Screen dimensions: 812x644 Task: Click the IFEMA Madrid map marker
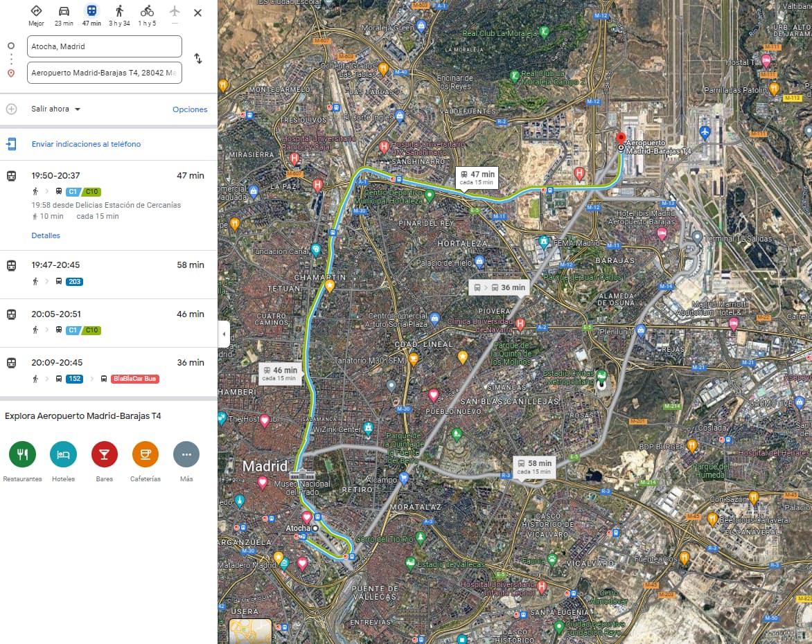544,241
